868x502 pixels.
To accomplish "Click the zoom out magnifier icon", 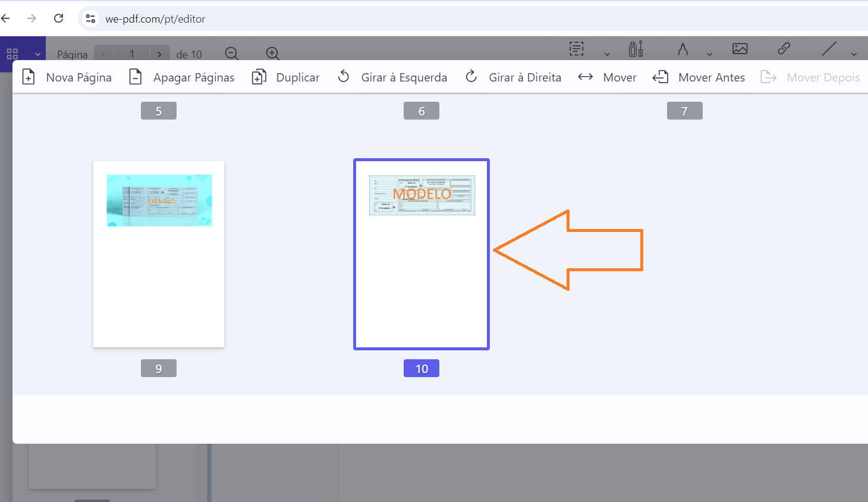I will point(232,54).
